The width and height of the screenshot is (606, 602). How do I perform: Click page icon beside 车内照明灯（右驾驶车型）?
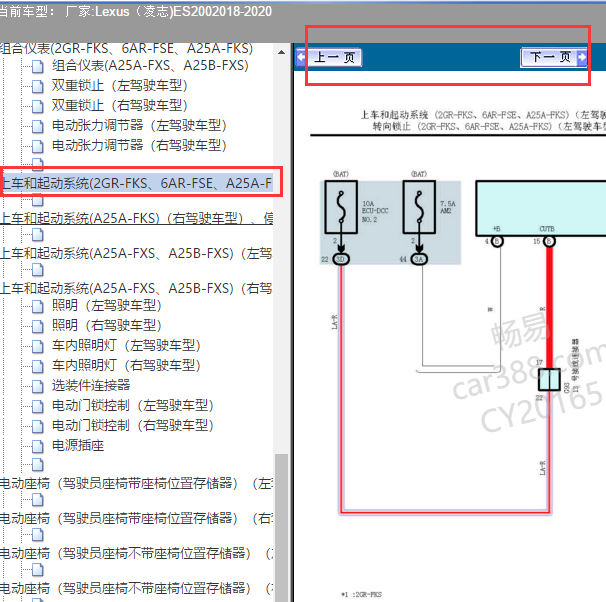(x=37, y=366)
